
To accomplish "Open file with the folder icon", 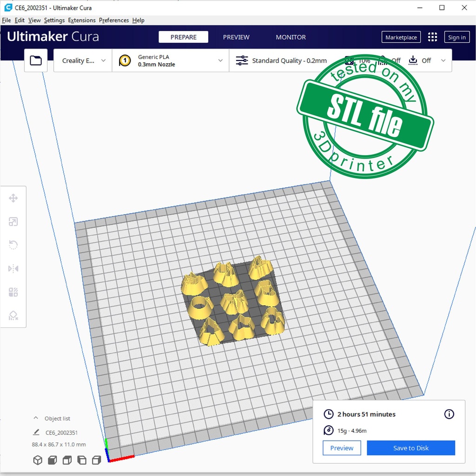I will 36,60.
